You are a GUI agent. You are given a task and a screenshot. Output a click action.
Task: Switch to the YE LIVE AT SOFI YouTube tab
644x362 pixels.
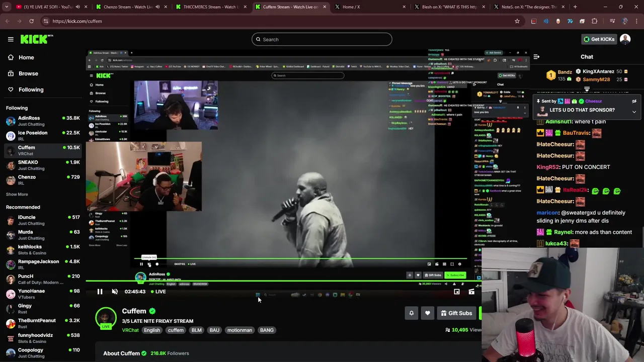(50, 7)
